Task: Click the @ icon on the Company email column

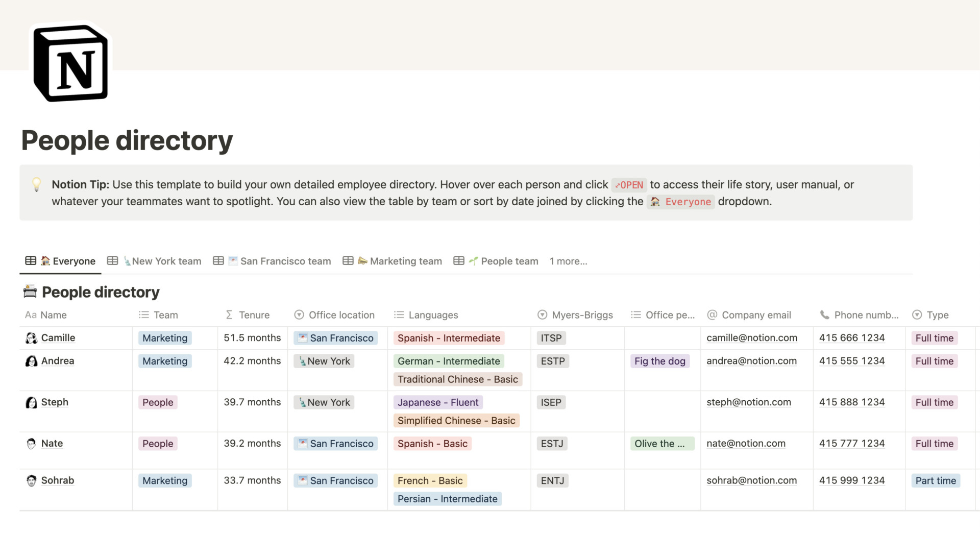Action: tap(712, 315)
